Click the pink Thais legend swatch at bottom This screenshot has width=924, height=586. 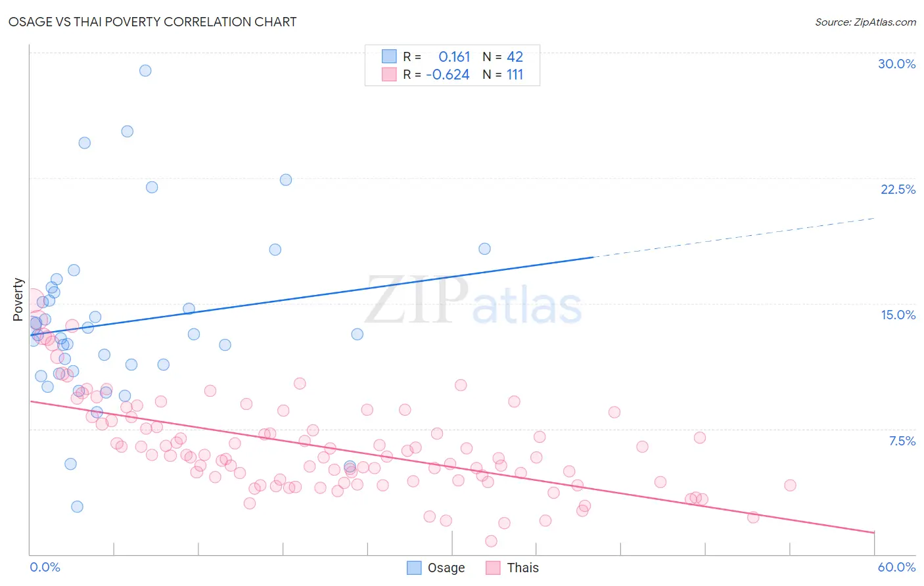pyautogui.click(x=493, y=568)
